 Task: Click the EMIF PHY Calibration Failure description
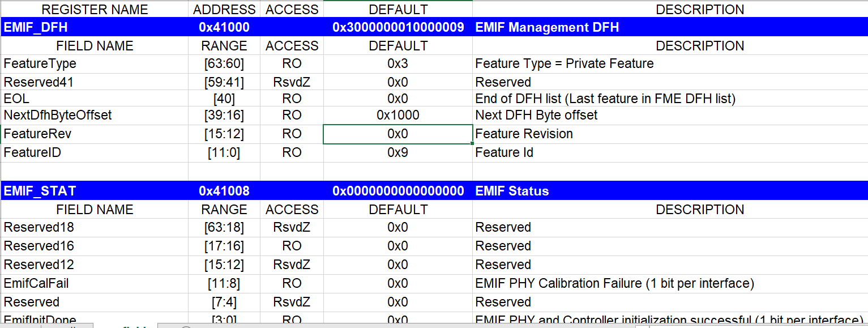click(x=614, y=283)
